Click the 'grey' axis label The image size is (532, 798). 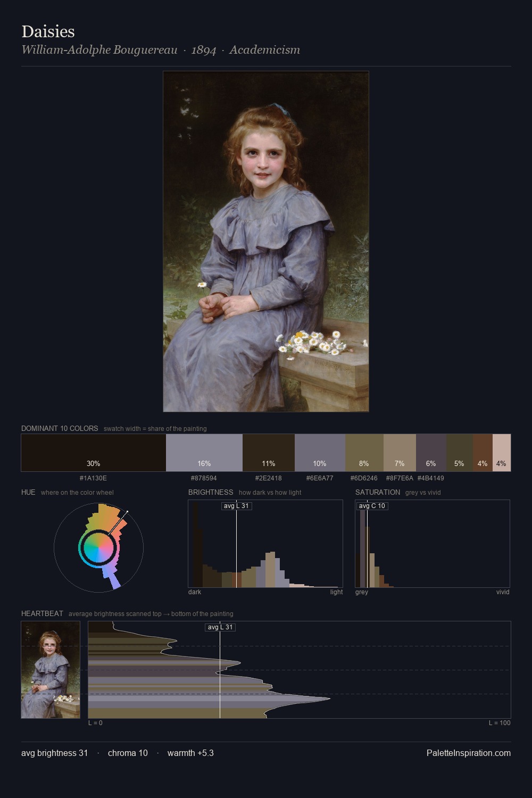coord(362,592)
